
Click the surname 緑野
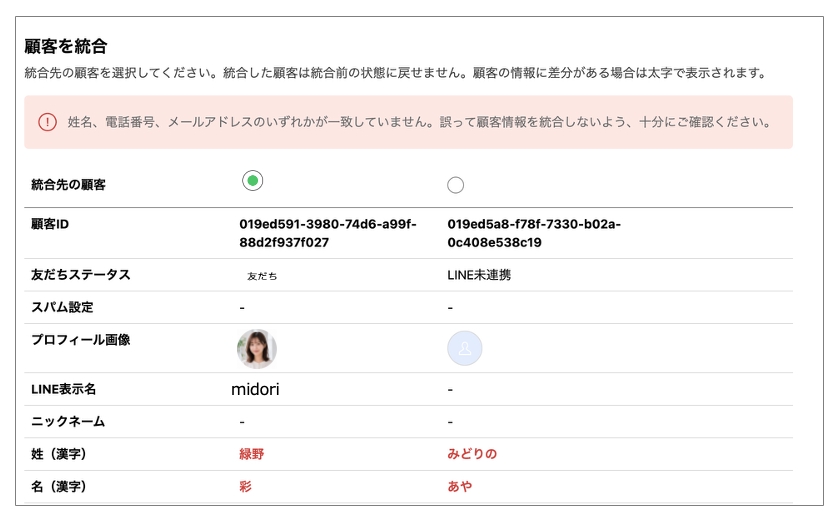[x=251, y=454]
